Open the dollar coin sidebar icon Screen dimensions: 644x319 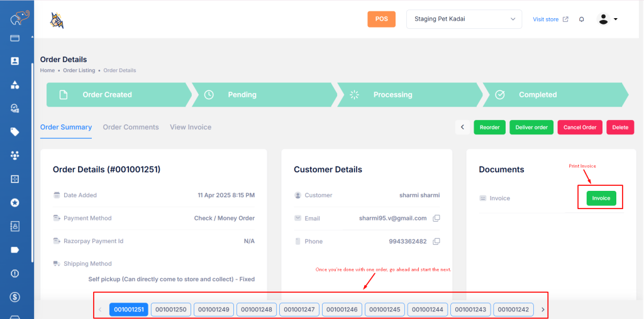coord(15,297)
